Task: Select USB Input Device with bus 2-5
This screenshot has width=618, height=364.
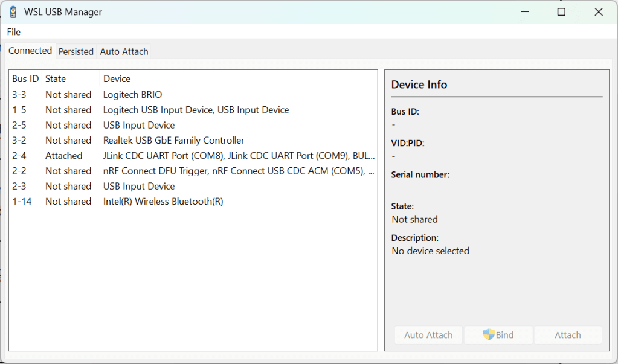Action: [x=139, y=126]
